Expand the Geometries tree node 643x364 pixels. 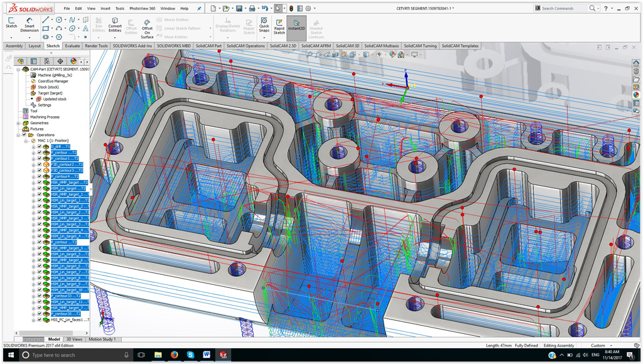click(x=18, y=123)
